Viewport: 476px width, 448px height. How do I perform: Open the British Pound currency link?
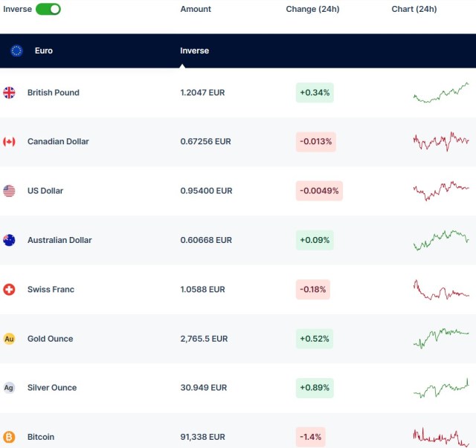(x=53, y=93)
